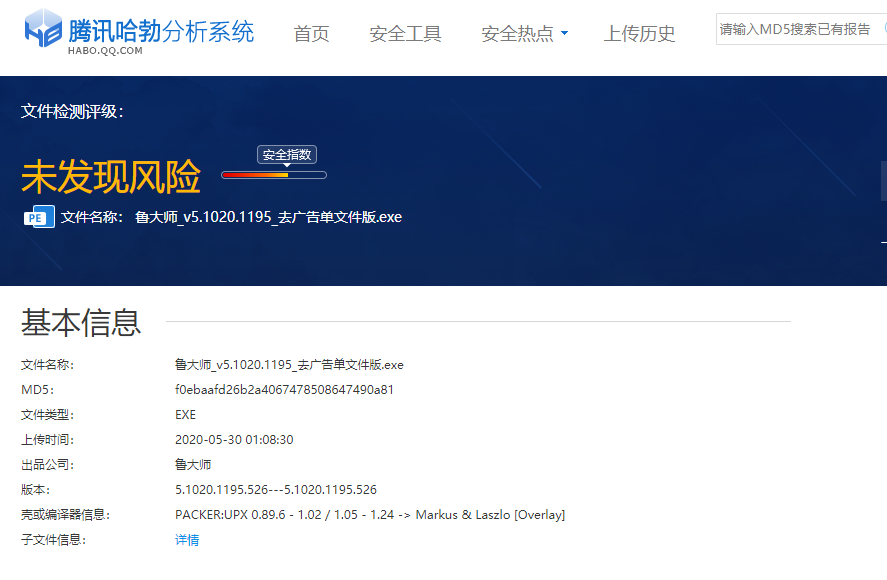Viewport: 887px width, 580px height.
Task: Click the file type value EXE
Action: 186,415
